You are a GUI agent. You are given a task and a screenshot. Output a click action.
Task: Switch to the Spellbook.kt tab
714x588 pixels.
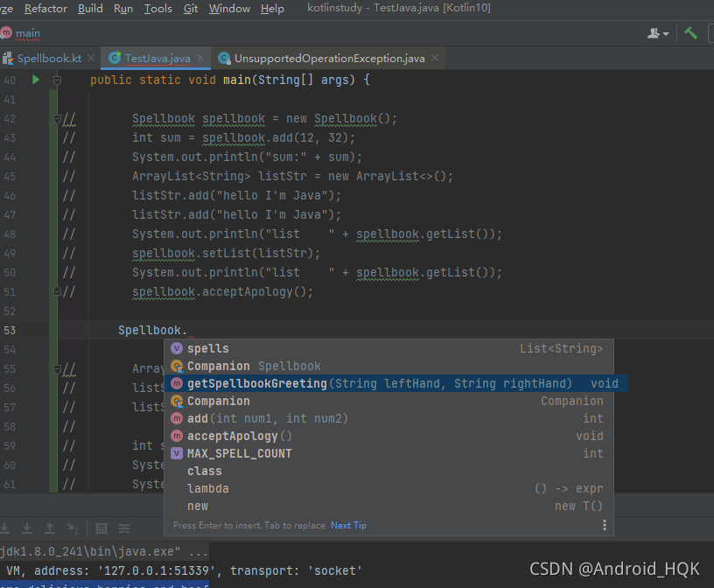pyautogui.click(x=49, y=59)
